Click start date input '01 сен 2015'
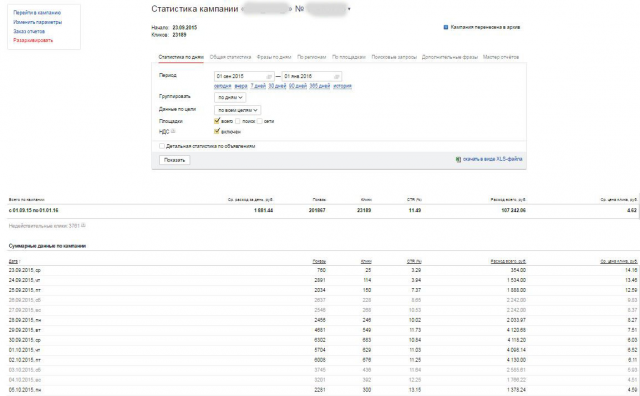 tap(244, 76)
